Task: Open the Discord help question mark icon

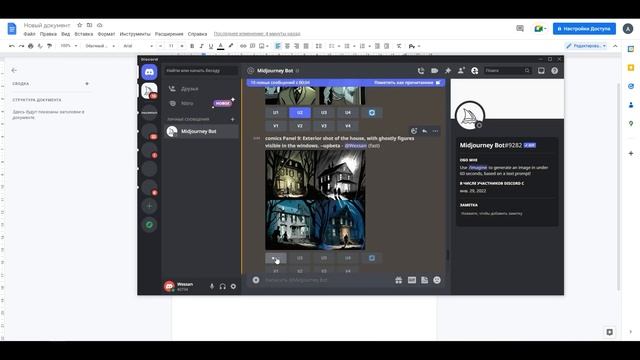Action: (x=554, y=71)
